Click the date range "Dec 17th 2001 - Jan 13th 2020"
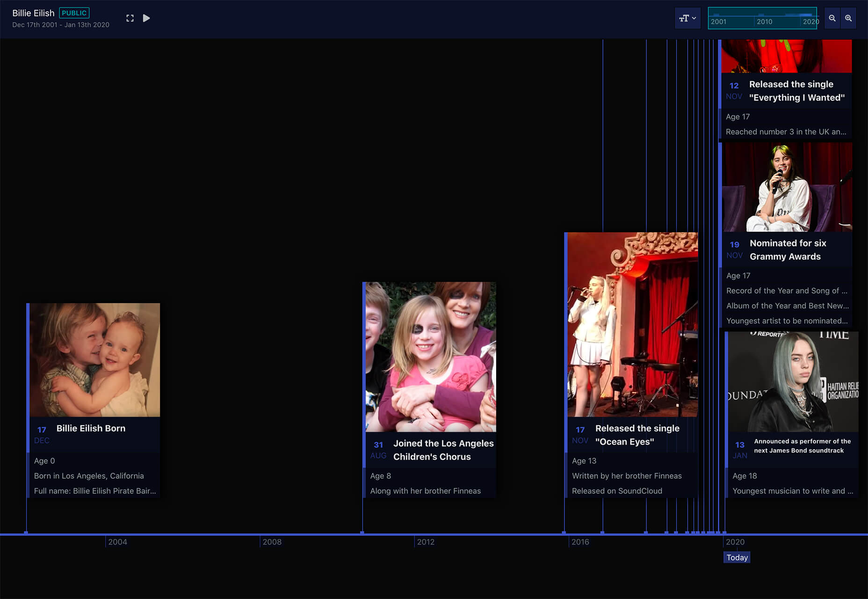The image size is (868, 599). (61, 25)
